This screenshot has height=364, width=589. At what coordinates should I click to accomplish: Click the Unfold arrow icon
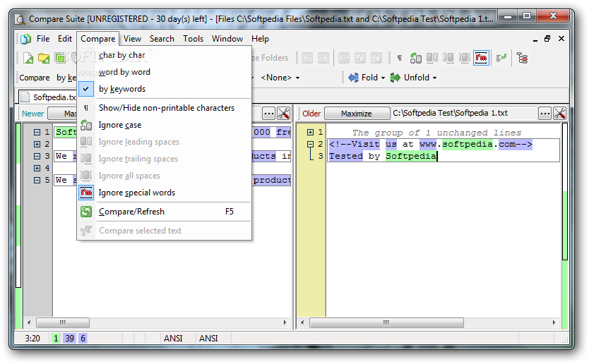(395, 78)
